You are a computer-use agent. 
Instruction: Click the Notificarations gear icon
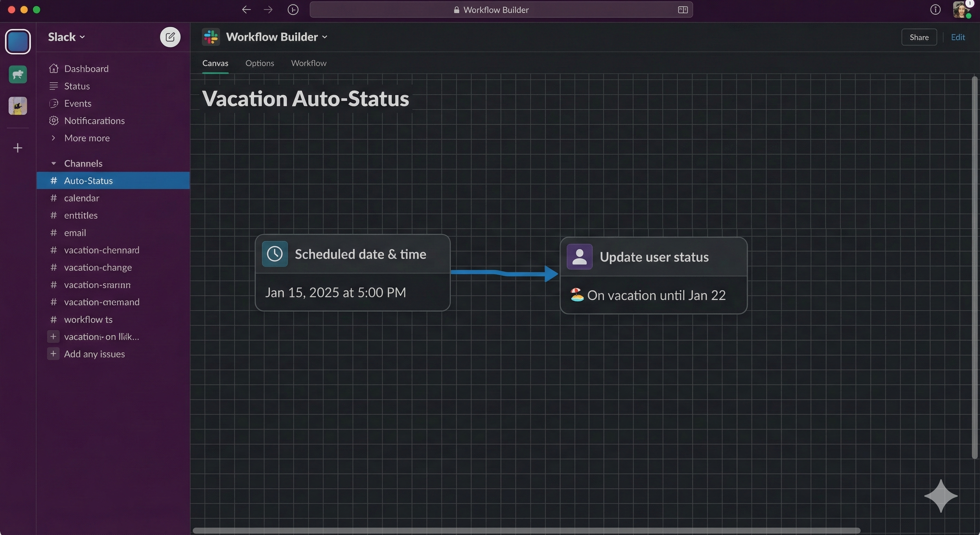pyautogui.click(x=54, y=121)
